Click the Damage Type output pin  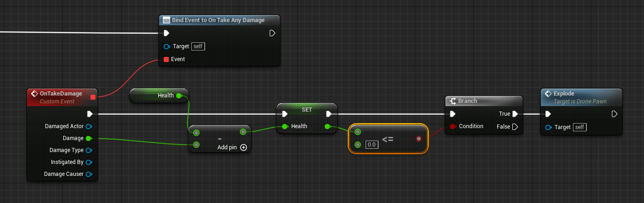tap(89, 150)
